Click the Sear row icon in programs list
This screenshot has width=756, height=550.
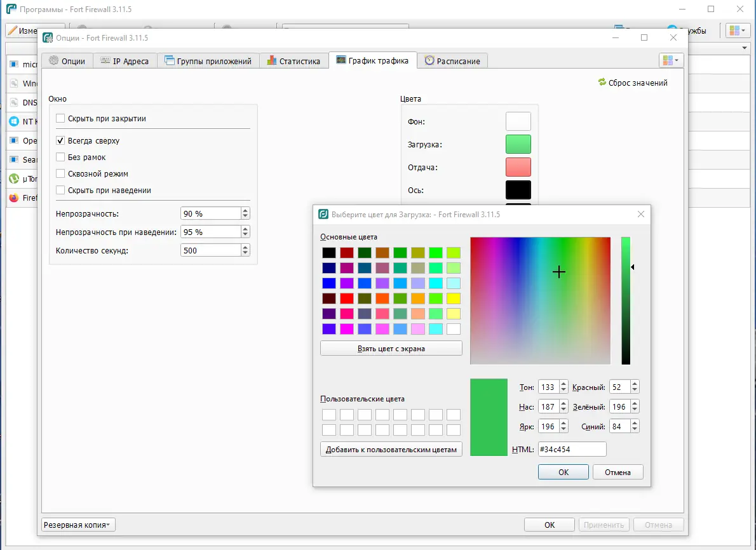[14, 159]
